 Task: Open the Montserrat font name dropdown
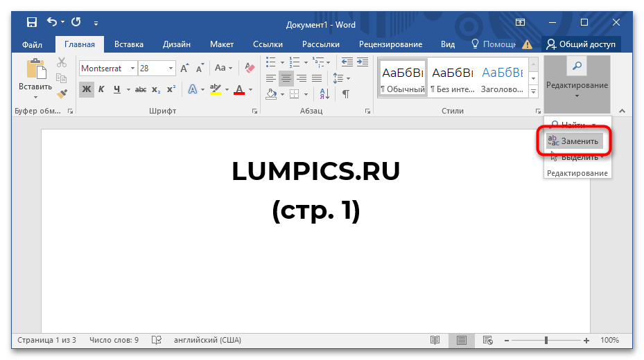(x=132, y=69)
